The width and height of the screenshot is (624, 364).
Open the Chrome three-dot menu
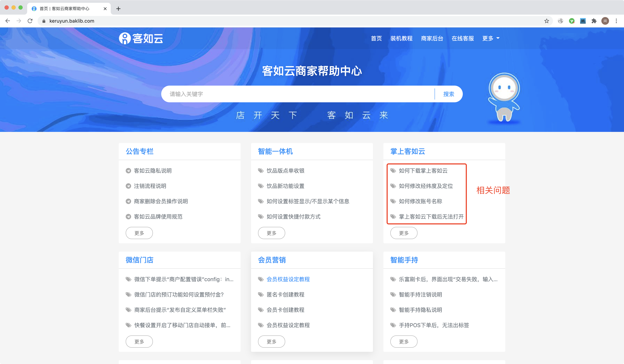pos(616,21)
